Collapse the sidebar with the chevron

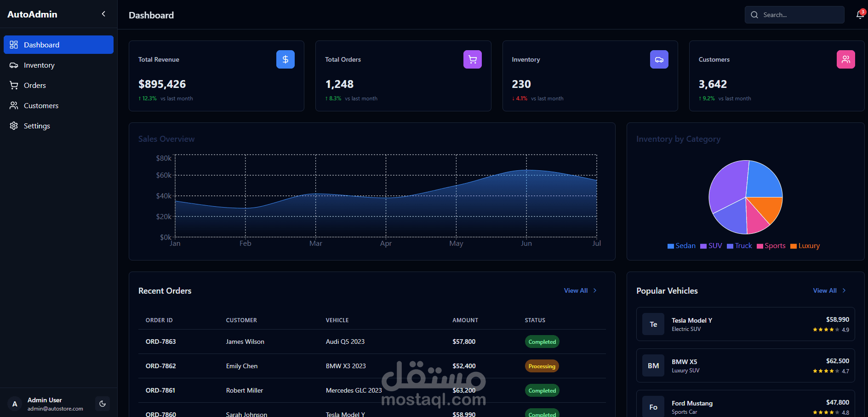[x=103, y=14]
